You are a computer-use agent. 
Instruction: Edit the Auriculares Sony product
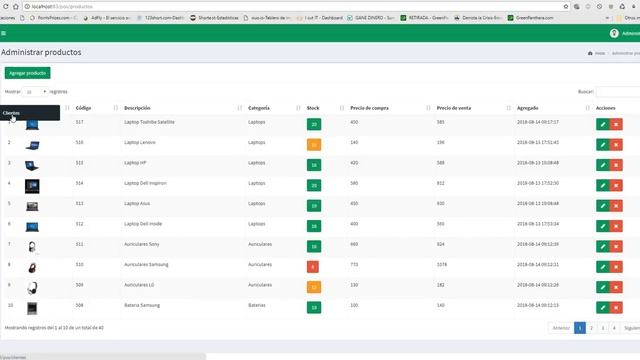tap(602, 247)
